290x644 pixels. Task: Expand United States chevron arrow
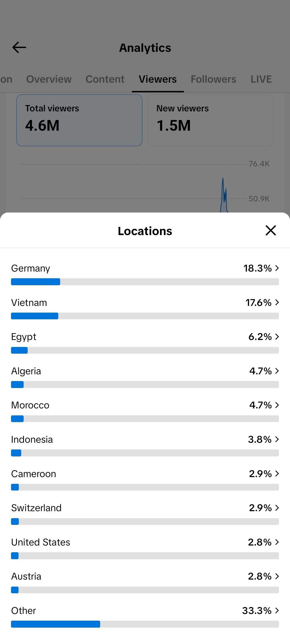tap(277, 542)
